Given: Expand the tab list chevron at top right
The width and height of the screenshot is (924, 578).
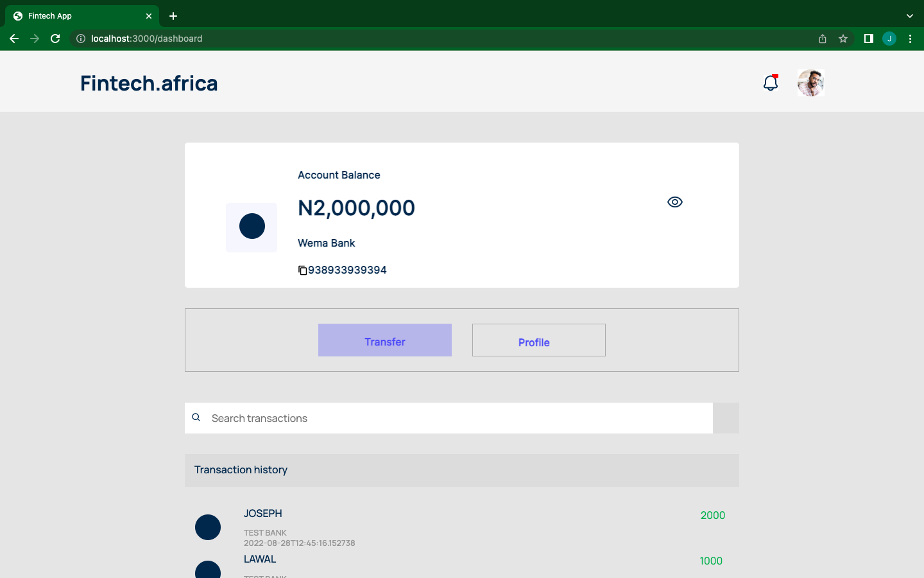Looking at the screenshot, I should tap(909, 15).
